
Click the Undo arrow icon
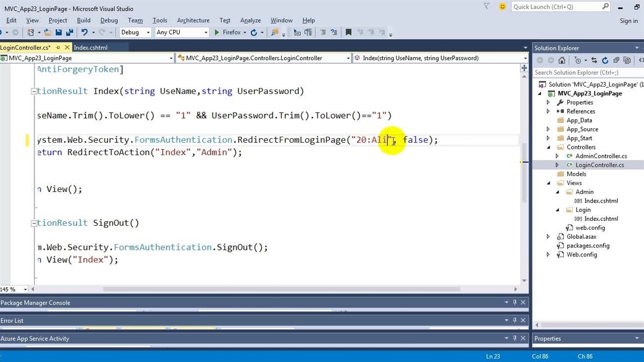[84, 32]
